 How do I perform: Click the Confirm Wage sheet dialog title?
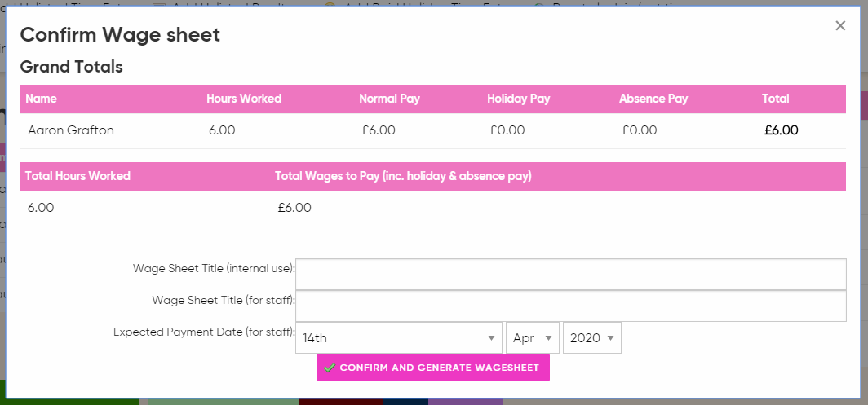(x=120, y=34)
